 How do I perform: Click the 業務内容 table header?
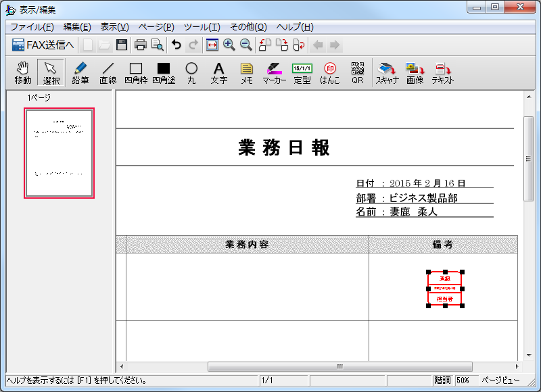pos(247,245)
